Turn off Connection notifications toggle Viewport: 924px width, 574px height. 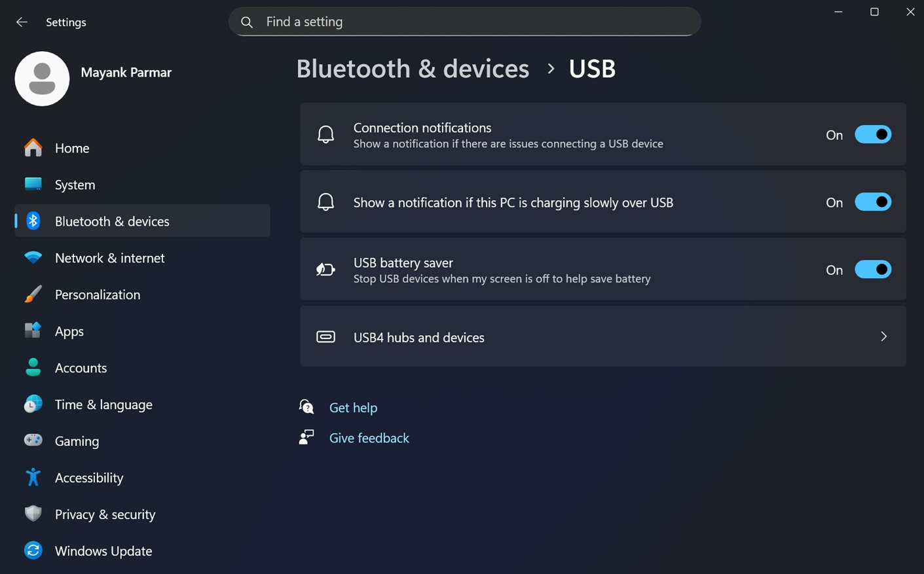point(872,135)
